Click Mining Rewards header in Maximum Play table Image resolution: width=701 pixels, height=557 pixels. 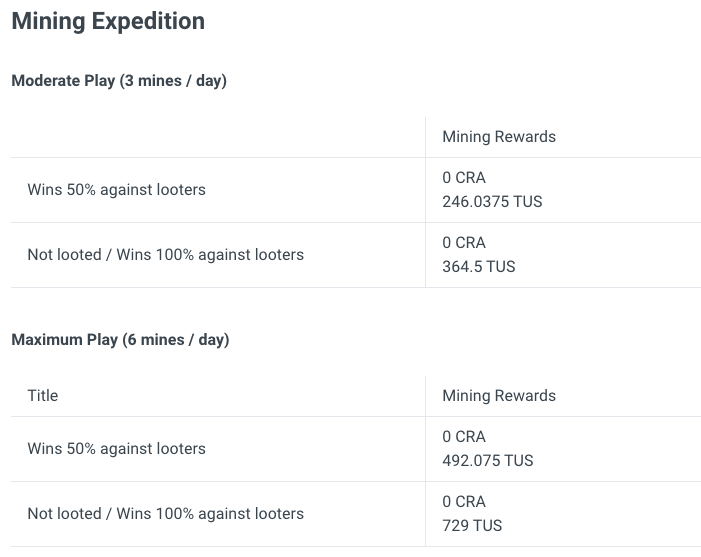499,396
